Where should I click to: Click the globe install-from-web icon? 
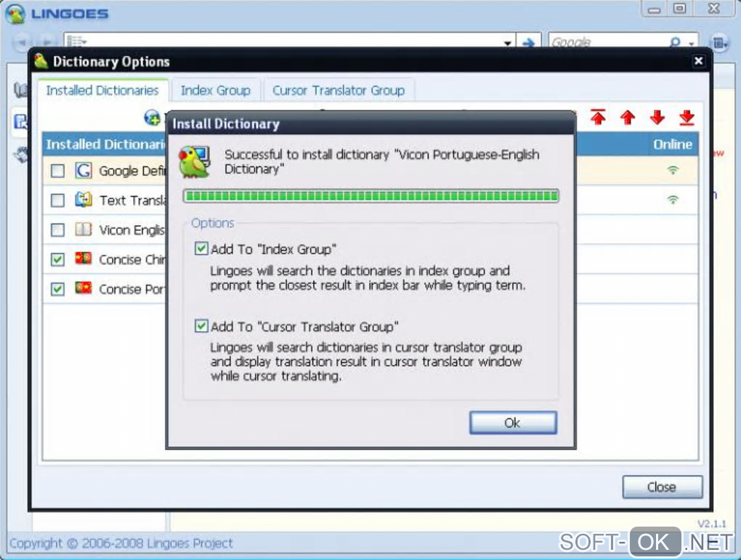pos(152,118)
